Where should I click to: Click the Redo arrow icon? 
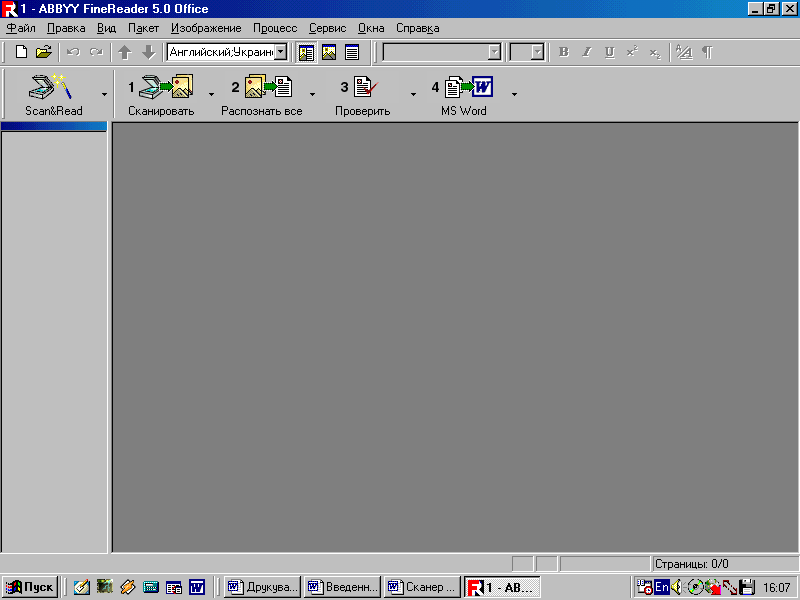click(x=96, y=52)
